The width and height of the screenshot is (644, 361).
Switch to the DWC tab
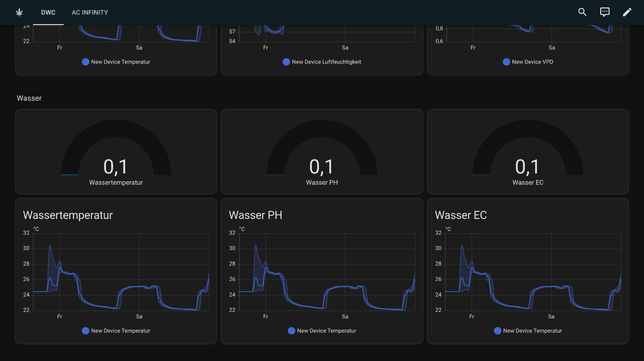click(x=48, y=12)
